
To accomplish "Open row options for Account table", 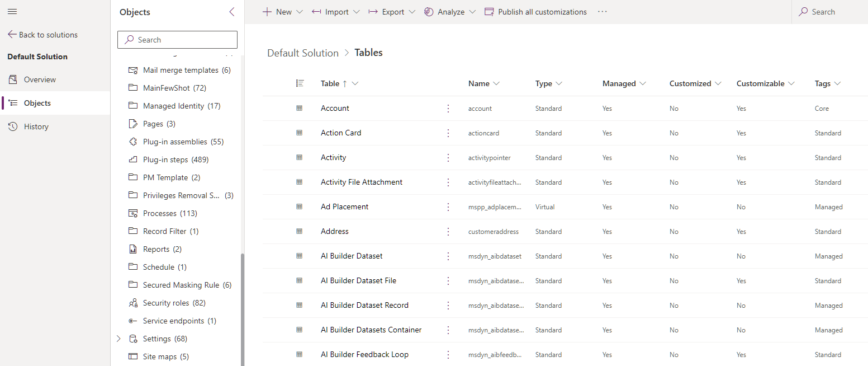I will tap(448, 109).
